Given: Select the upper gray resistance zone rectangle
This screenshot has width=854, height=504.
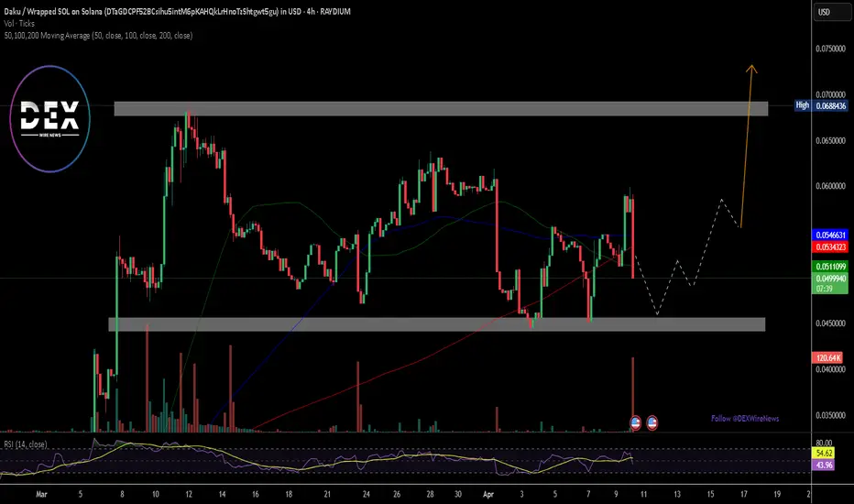Looking at the screenshot, I should pyautogui.click(x=441, y=108).
